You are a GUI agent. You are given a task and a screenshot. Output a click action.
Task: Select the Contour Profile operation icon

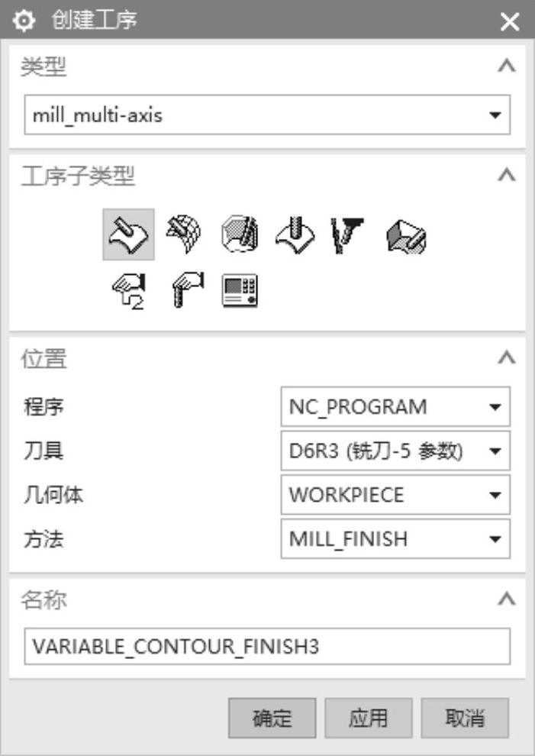pos(240,234)
